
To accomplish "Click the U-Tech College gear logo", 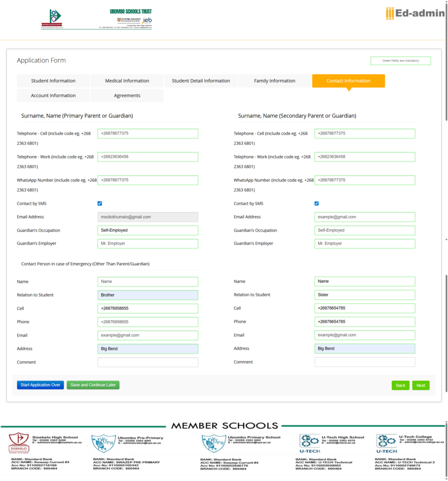I will pyautogui.click(x=386, y=443).
